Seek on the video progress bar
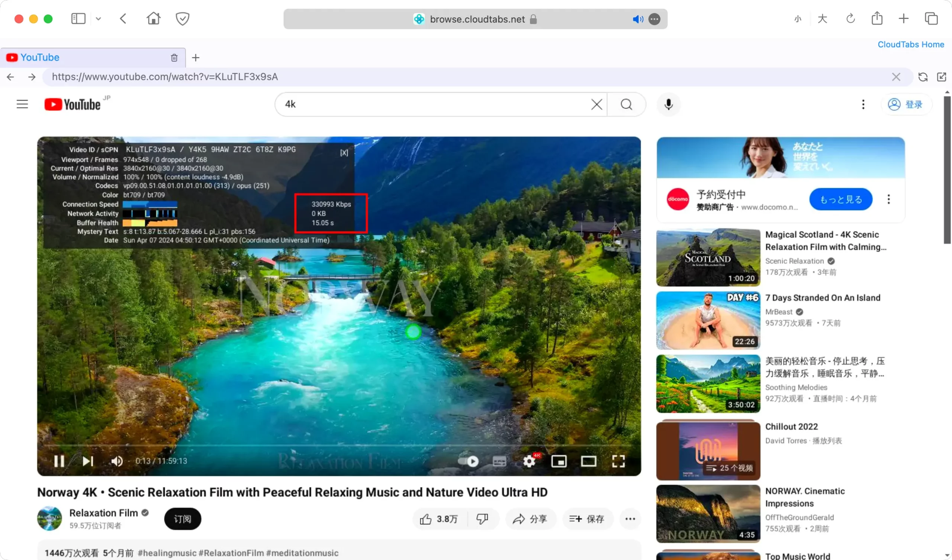The height and width of the screenshot is (560, 952). (x=339, y=446)
